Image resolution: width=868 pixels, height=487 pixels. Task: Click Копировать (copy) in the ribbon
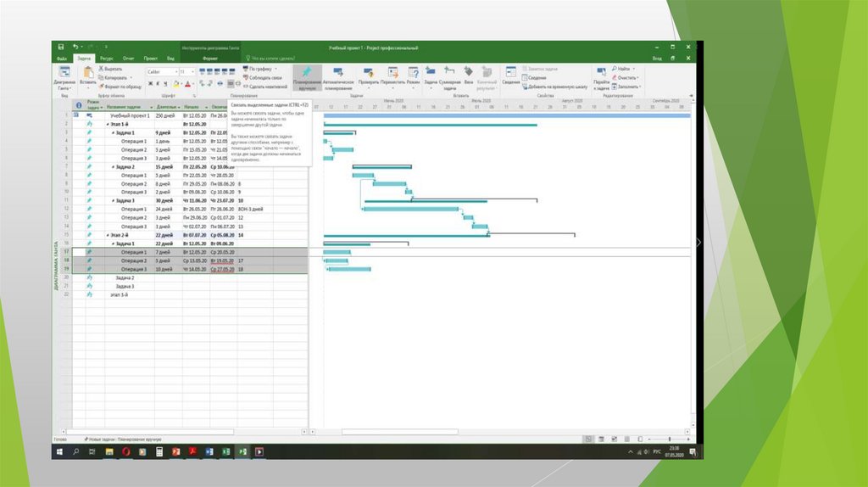114,77
